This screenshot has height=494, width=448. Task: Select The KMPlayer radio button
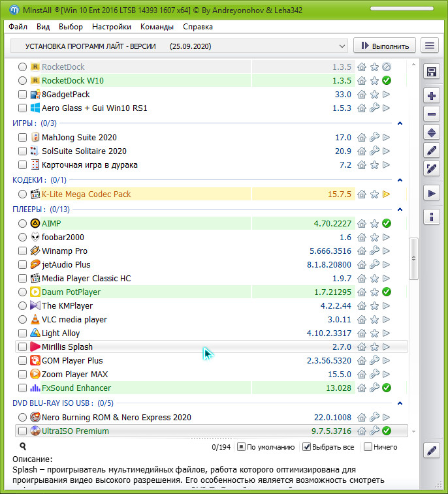[22, 306]
